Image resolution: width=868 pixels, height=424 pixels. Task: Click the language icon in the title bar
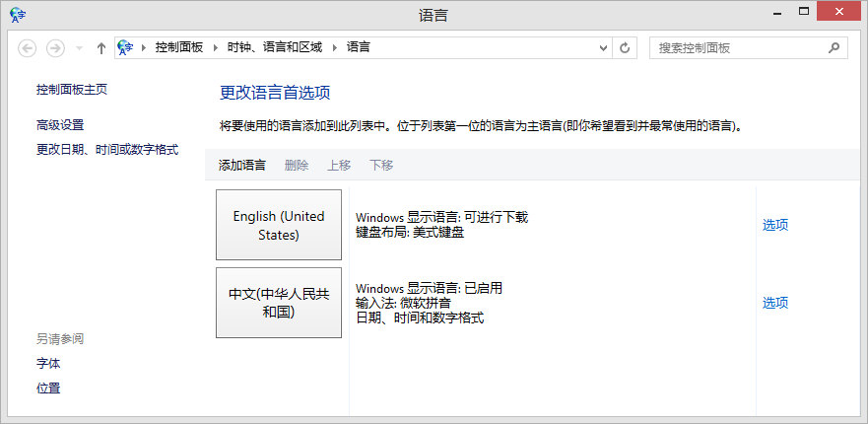point(18,14)
